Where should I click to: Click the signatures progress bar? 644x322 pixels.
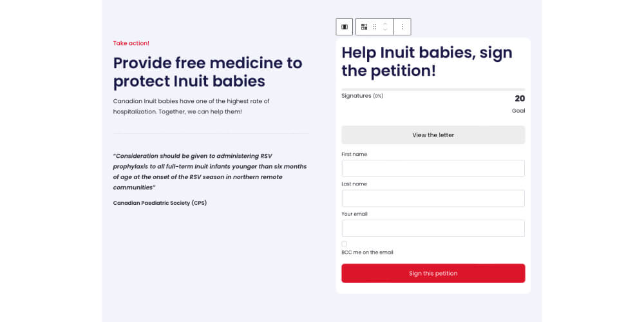tap(433, 89)
